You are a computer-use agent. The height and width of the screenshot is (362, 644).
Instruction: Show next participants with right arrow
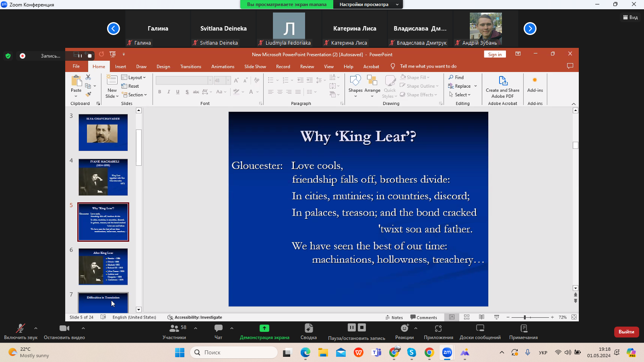pos(530,29)
